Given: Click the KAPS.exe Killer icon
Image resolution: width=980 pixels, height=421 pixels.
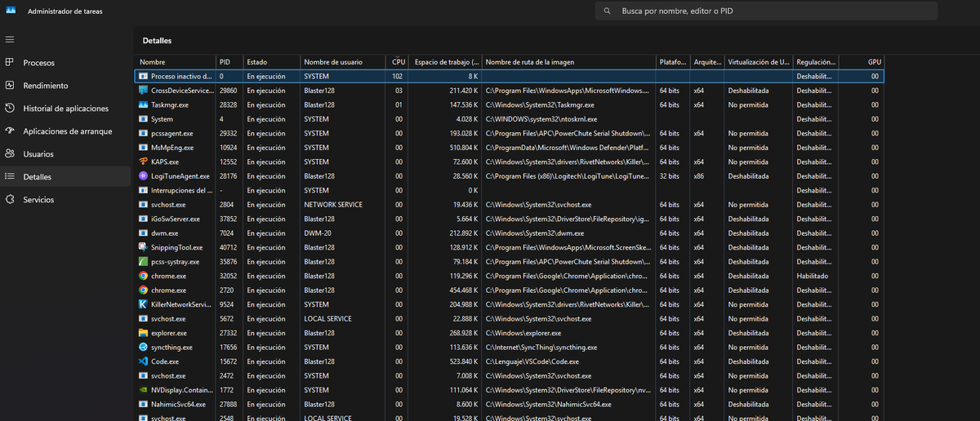Looking at the screenshot, I should point(143,162).
